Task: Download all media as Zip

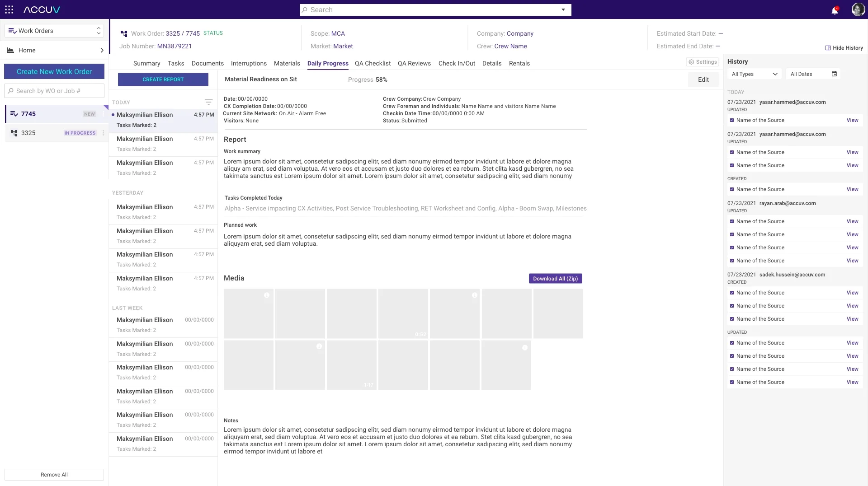Action: tap(556, 279)
